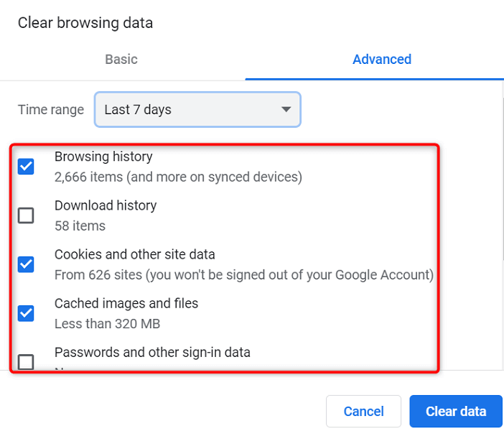Click the Clear browsing data dialog title
Image resolution: width=504 pixels, height=431 pixels.
pos(85,23)
